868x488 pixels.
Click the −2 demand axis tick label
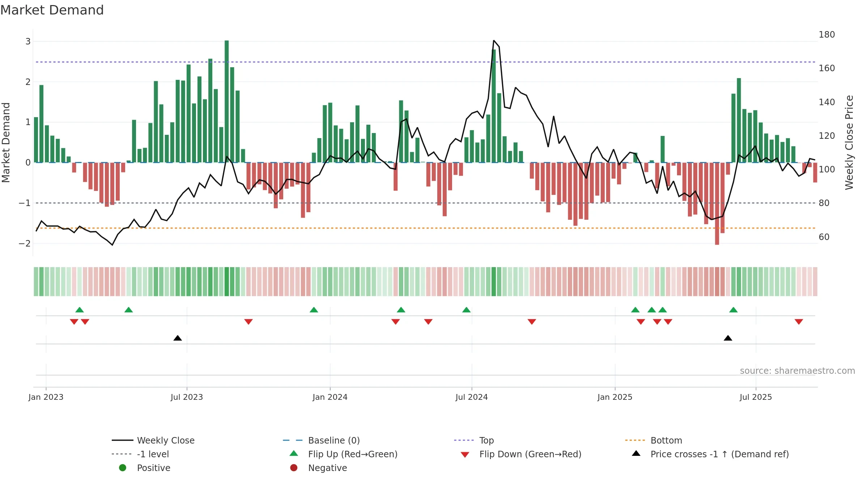25,244
